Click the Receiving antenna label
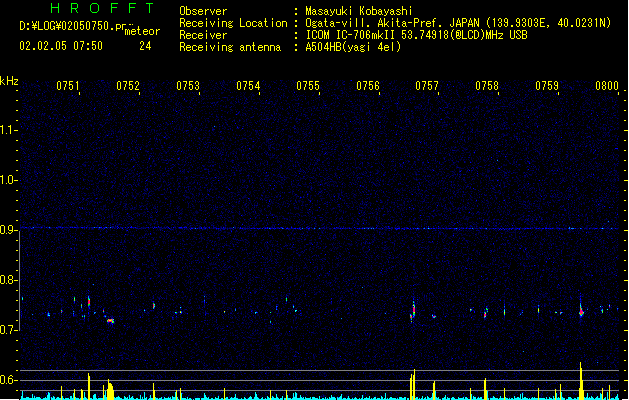Image resolution: width=629 pixels, height=400 pixels. 230,47
